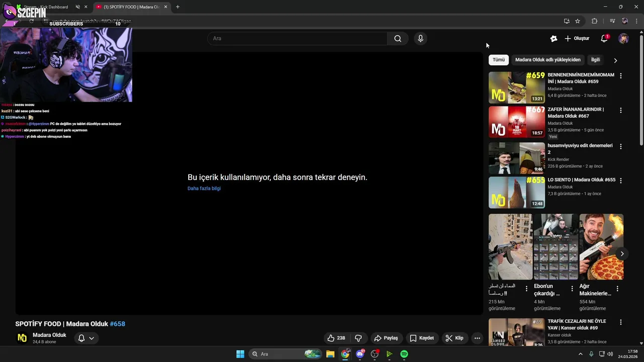Select the Tümü filter chip
This screenshot has width=644, height=362.
pos(499,60)
